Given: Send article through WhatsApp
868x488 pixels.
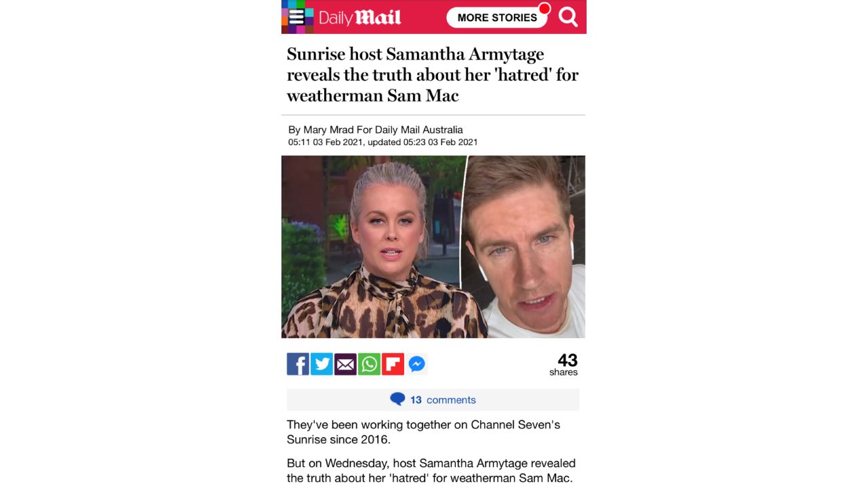Looking at the screenshot, I should pyautogui.click(x=369, y=364).
